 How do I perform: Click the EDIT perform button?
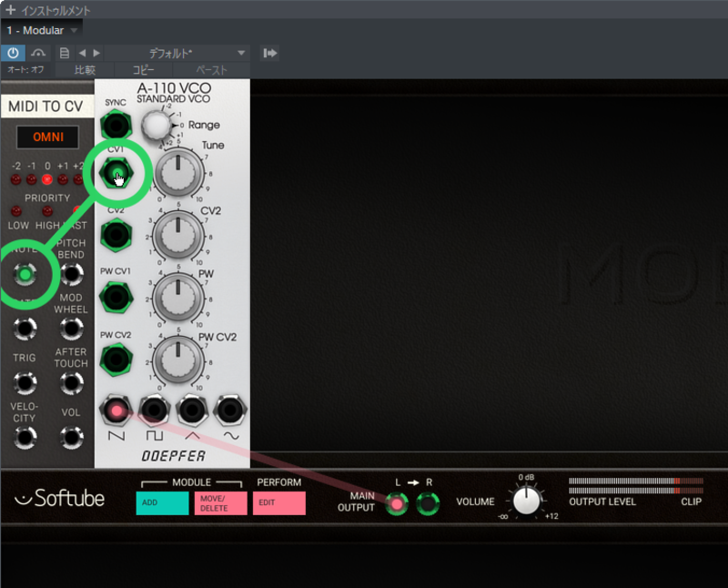click(x=279, y=503)
